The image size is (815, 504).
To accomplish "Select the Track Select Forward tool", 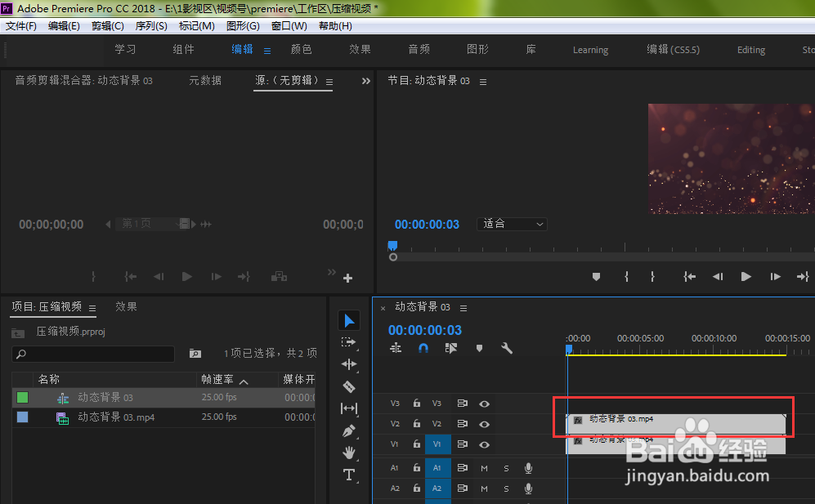I will pos(349,342).
